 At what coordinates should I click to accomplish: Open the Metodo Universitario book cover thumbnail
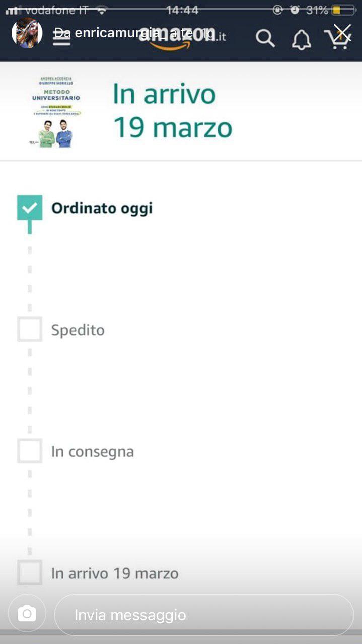coord(55,112)
